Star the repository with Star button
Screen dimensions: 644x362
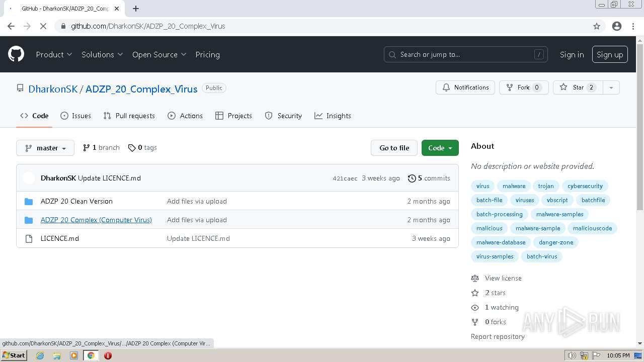point(578,87)
